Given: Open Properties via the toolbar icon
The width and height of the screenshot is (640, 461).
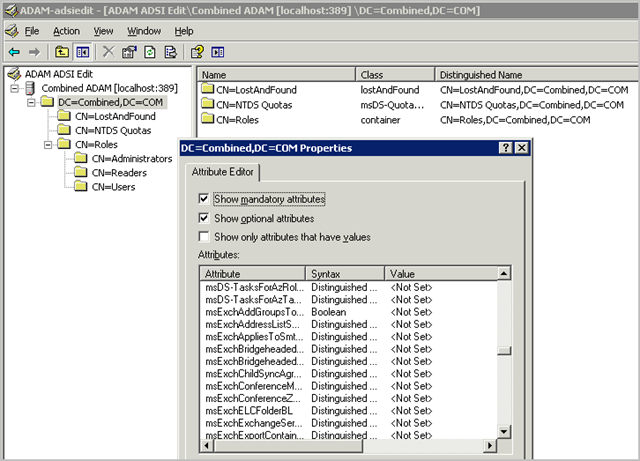Looking at the screenshot, I should [x=129, y=51].
